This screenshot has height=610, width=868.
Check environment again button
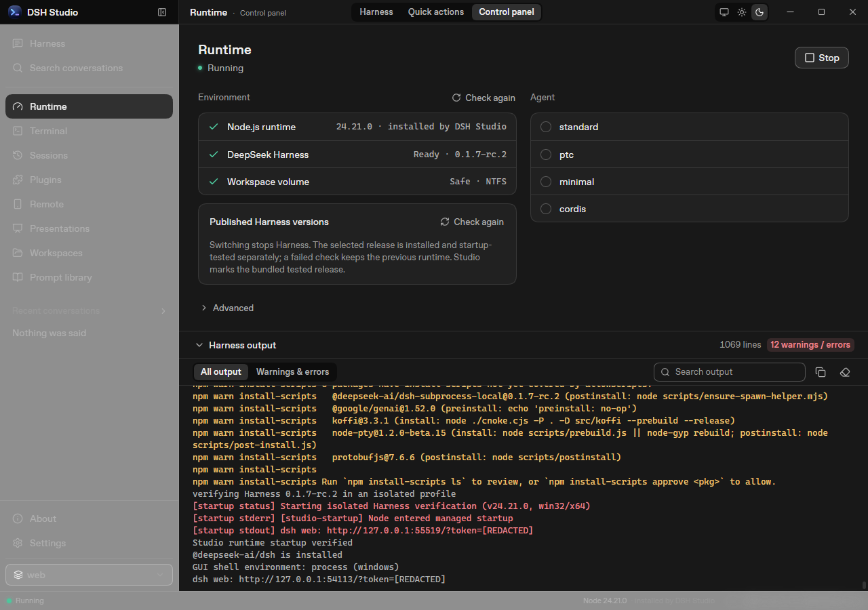pyautogui.click(x=484, y=98)
